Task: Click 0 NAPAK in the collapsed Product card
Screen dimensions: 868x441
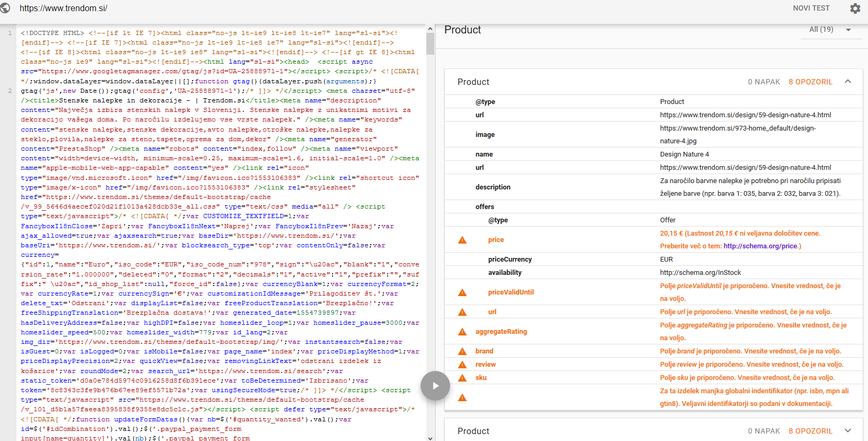Action: pyautogui.click(x=764, y=431)
